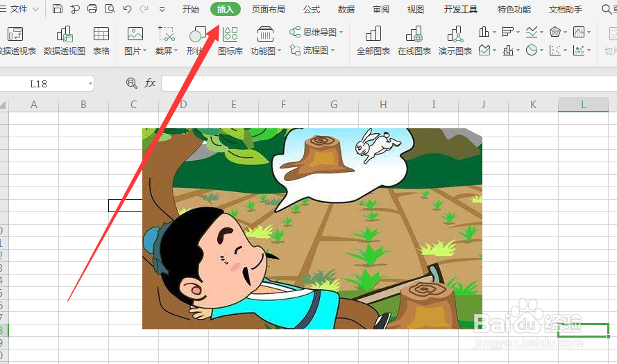Click the Print icon in quick access toolbar
The height and width of the screenshot is (364, 617).
coord(92,8)
